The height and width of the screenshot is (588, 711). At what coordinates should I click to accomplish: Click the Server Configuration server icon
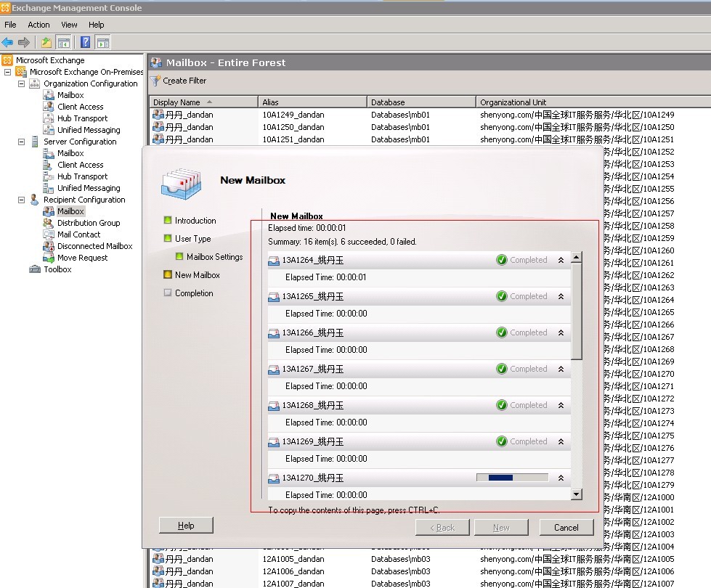point(34,142)
